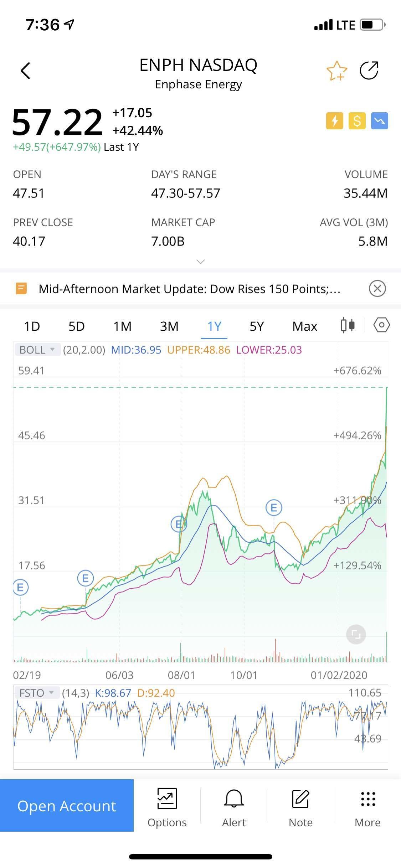Add ENPH to watchlist with star icon

pos(336,71)
